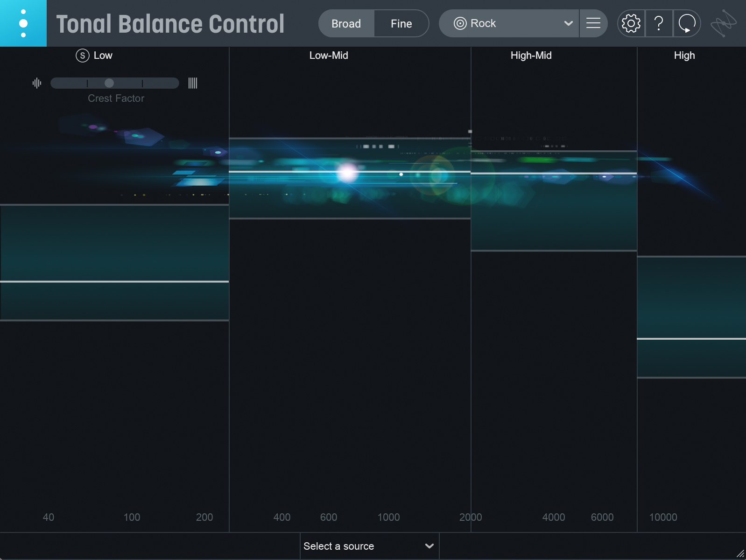Click the Crest Factor label

click(x=116, y=98)
